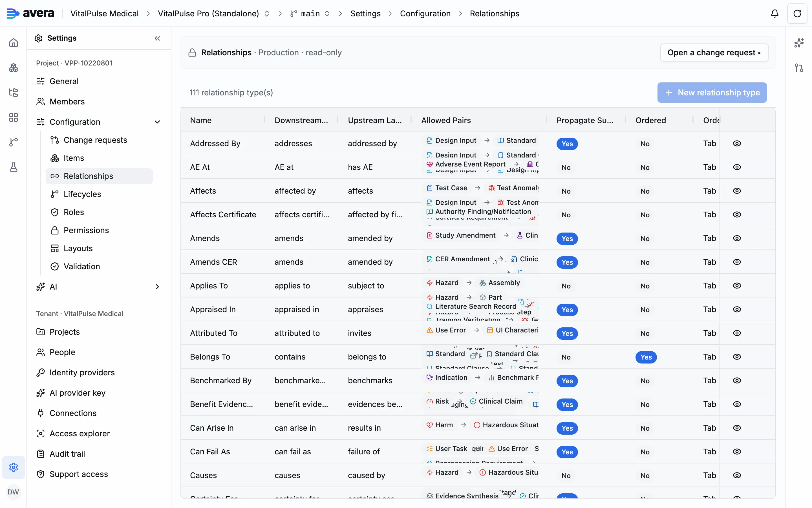Image resolution: width=812 pixels, height=508 pixels.
Task: Open Audit trail link in sidebar
Action: [x=67, y=454]
